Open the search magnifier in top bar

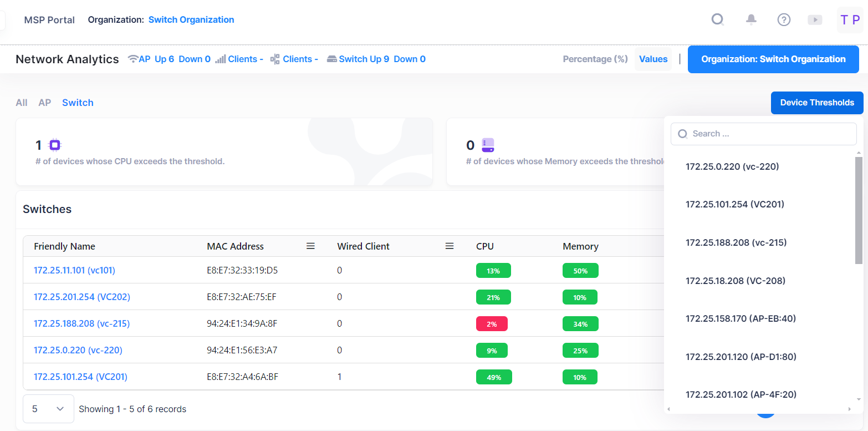coord(718,20)
